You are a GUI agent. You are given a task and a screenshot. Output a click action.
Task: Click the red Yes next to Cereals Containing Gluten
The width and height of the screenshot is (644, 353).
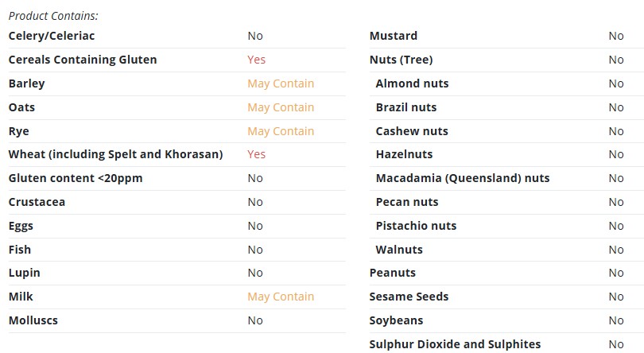256,60
